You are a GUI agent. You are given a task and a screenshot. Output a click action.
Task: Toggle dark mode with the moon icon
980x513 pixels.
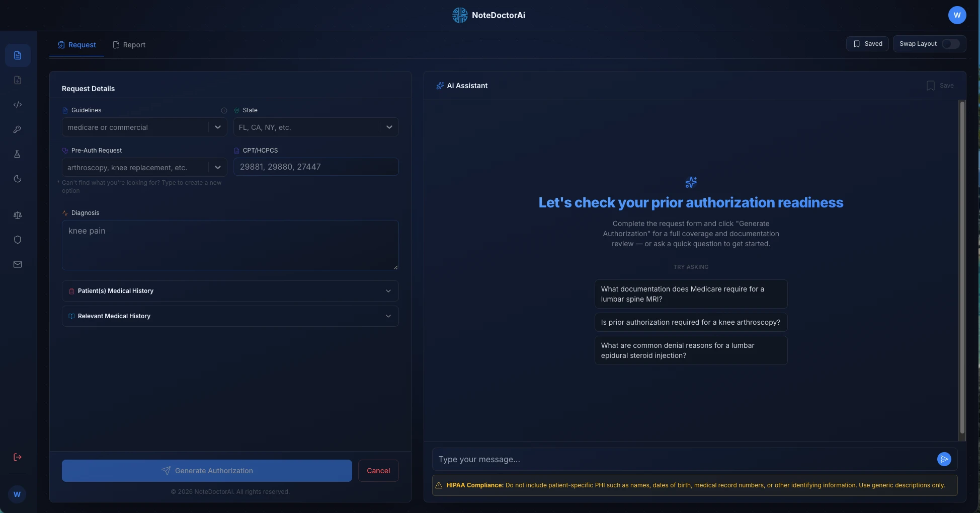18,179
